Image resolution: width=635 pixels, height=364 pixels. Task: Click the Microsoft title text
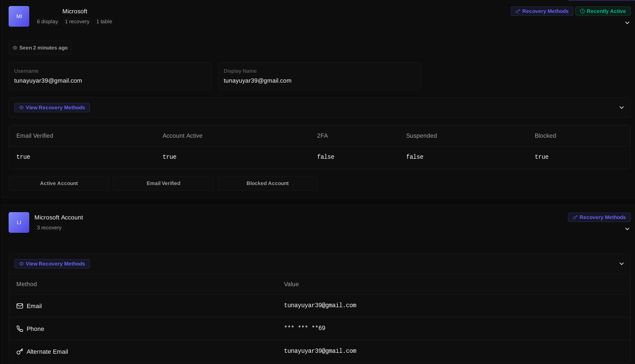(75, 11)
